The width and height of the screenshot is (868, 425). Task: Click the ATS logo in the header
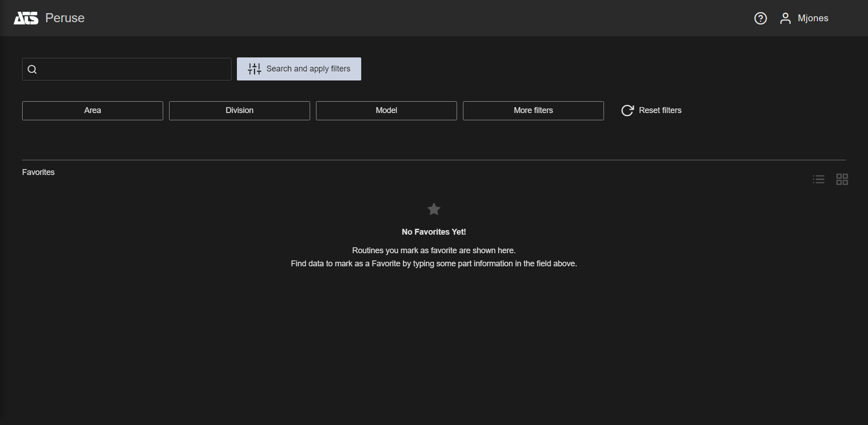click(26, 18)
